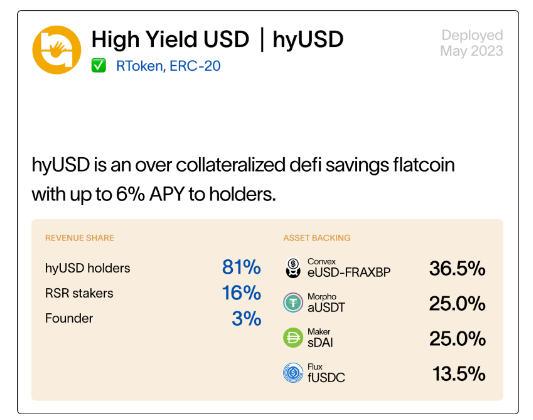The height and width of the screenshot is (420, 533).
Task: Click the sDAI asset name
Action: 320,343
